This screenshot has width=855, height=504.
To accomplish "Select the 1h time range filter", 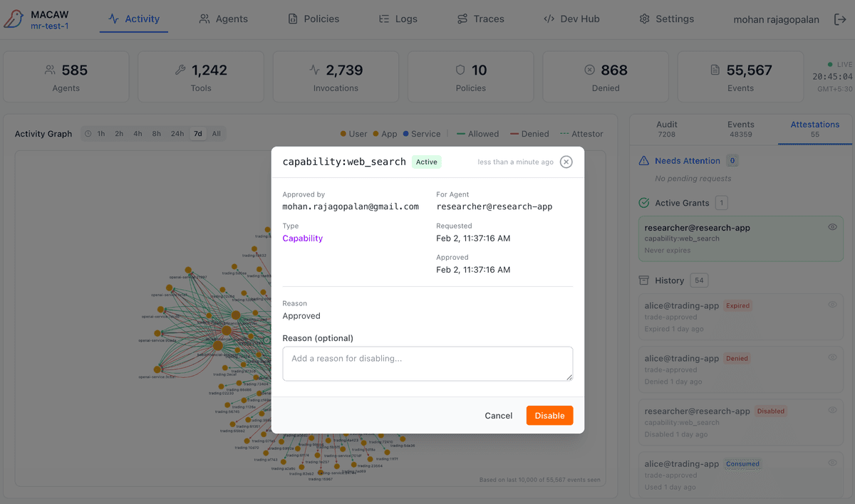I will tap(101, 134).
